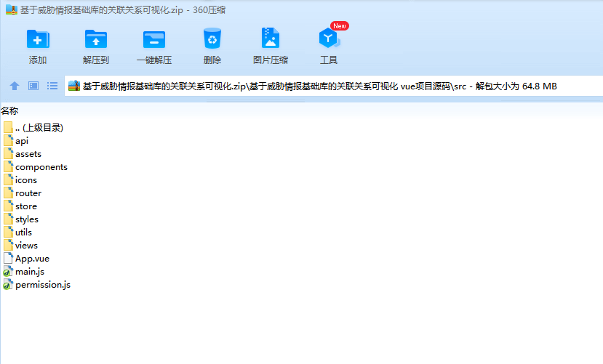This screenshot has width=603, height=364.
Task: Select the components folder icon
Action: click(8, 166)
